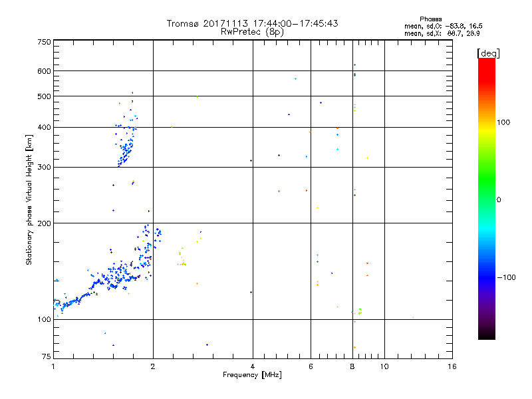This screenshot has width=532, height=399.
Task: Click the x-axis tick '6'
Action: 311,366
